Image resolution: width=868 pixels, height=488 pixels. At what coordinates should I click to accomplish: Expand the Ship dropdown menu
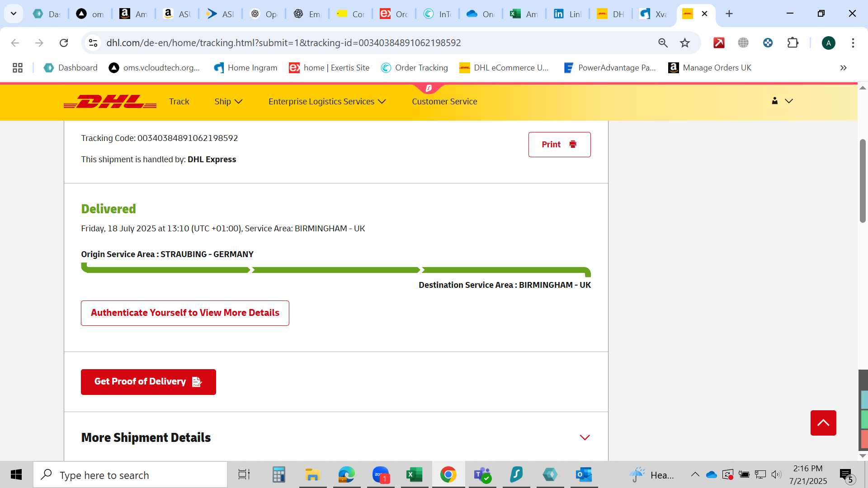coord(228,102)
